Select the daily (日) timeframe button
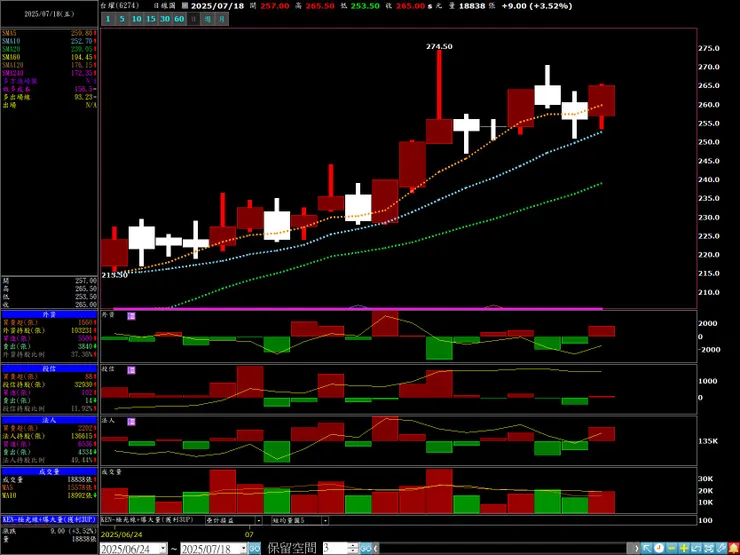 pos(193,19)
